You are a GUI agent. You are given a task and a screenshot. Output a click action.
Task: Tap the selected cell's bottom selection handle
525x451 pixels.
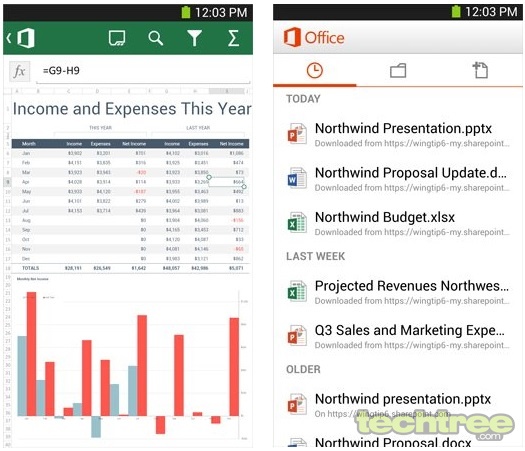244,186
